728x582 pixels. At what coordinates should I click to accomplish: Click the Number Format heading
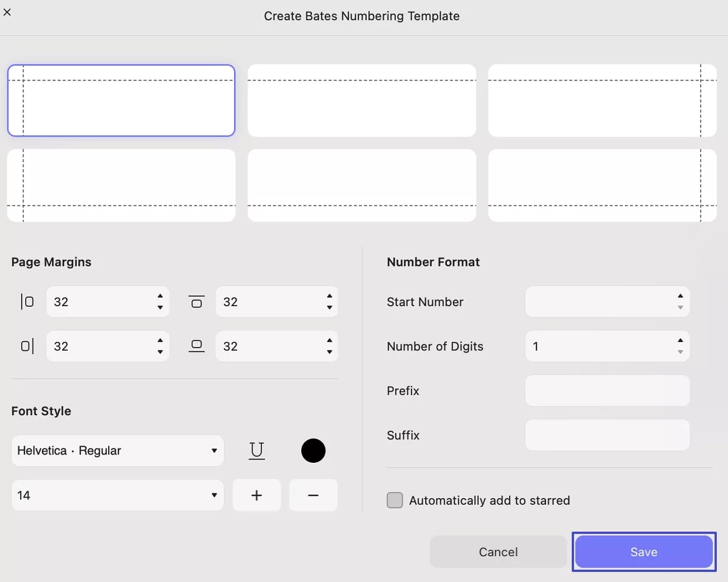click(433, 262)
